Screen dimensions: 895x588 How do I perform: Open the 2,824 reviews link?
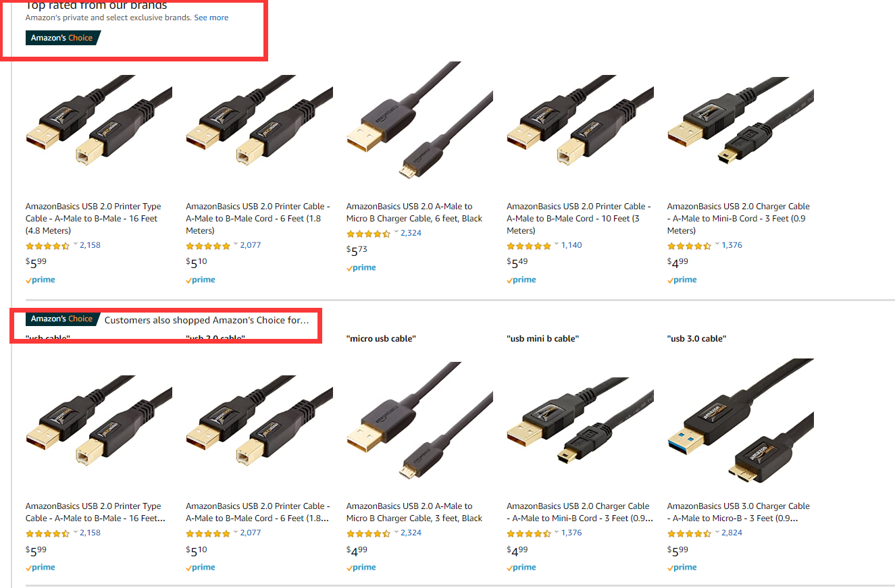coord(732,533)
